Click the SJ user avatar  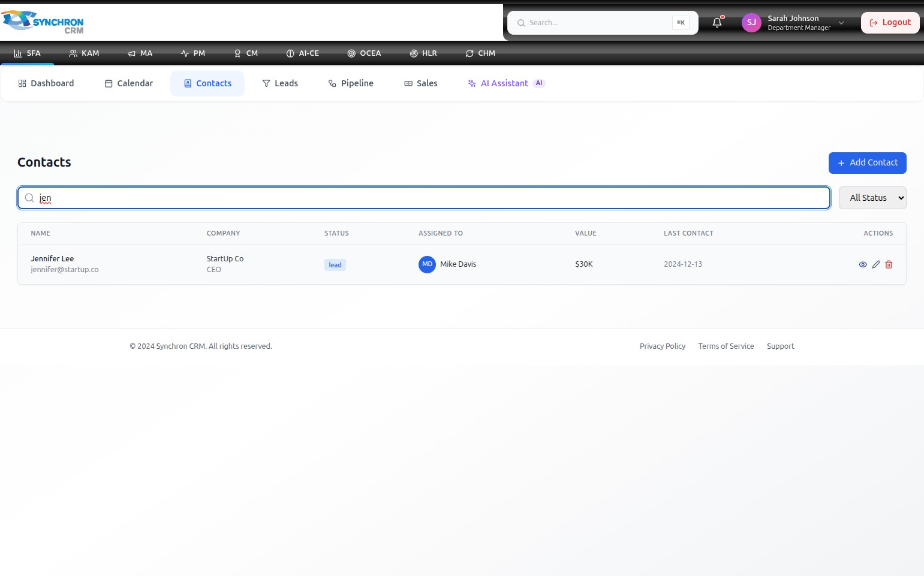pyautogui.click(x=751, y=23)
